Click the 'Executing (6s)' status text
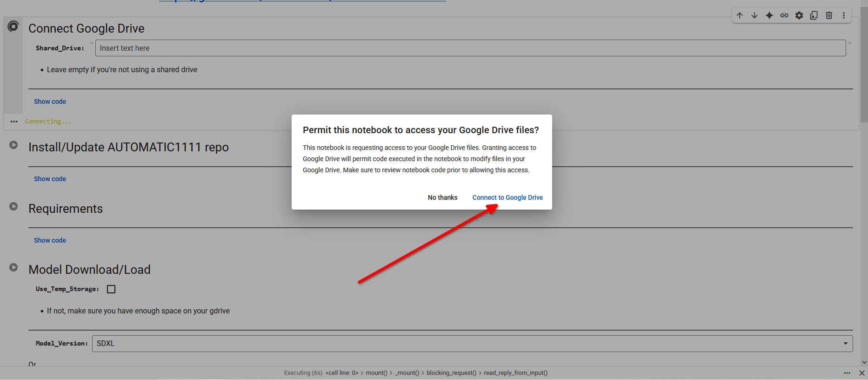This screenshot has height=380, width=868. click(303, 373)
